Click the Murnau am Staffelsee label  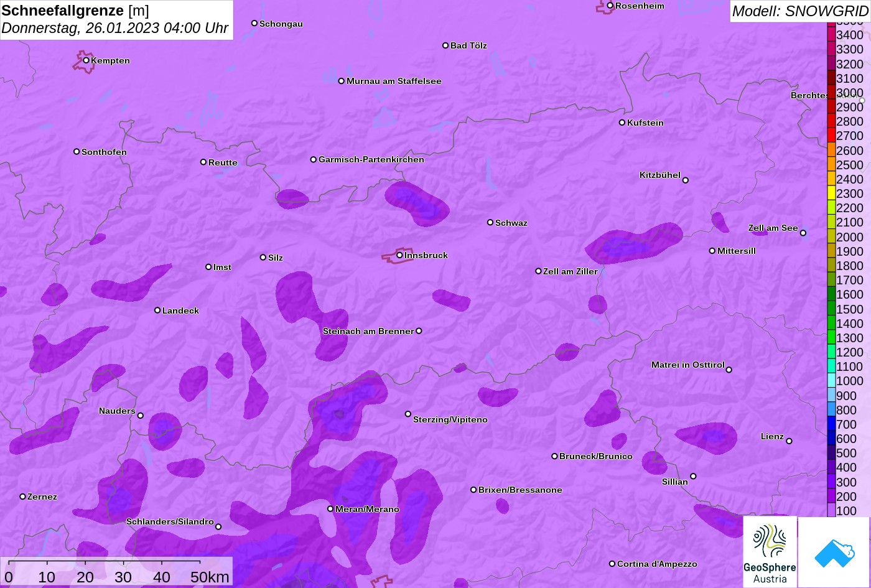[394, 81]
